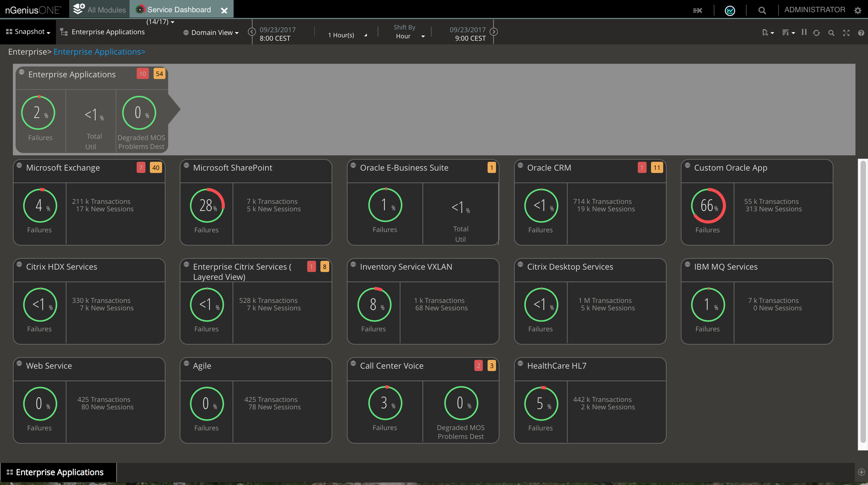Viewport: 868px width, 485px height.
Task: Click the toolbar search magnifier icon
Action: coord(831,33)
